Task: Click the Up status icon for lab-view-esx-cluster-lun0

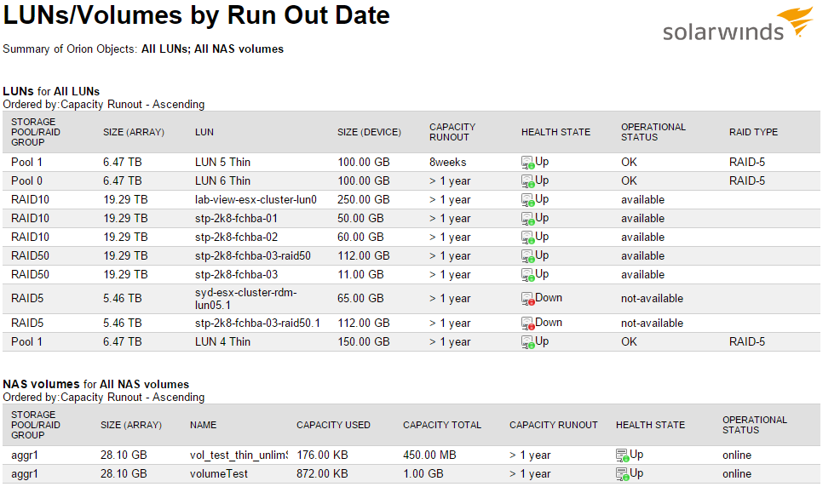Action: tap(527, 200)
